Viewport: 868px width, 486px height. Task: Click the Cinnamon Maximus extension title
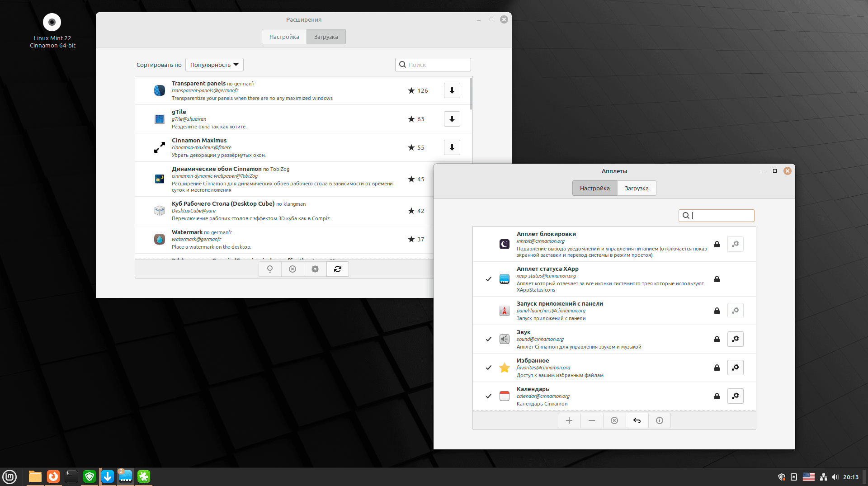[x=199, y=140]
